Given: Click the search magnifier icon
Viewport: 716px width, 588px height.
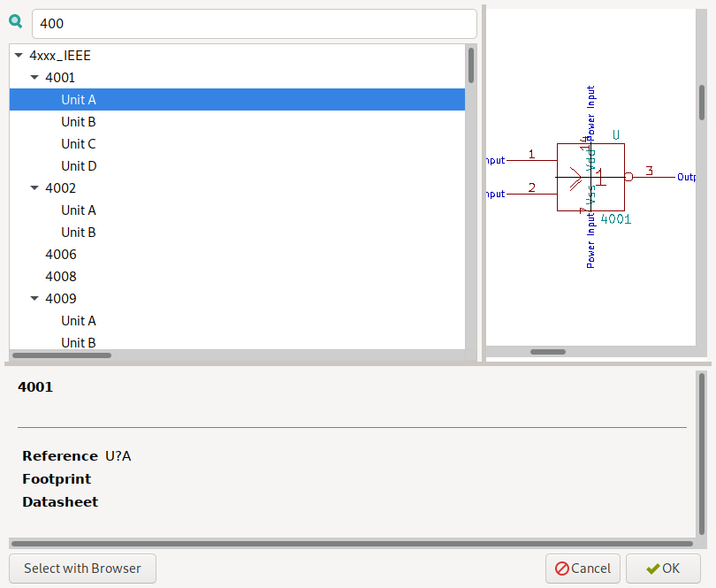Looking at the screenshot, I should [x=15, y=23].
